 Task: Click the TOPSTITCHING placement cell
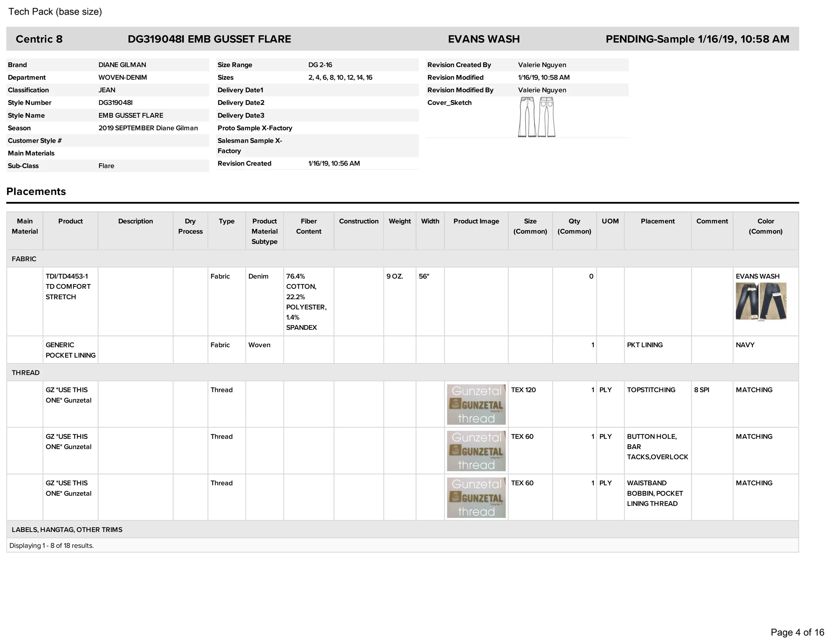click(x=657, y=404)
